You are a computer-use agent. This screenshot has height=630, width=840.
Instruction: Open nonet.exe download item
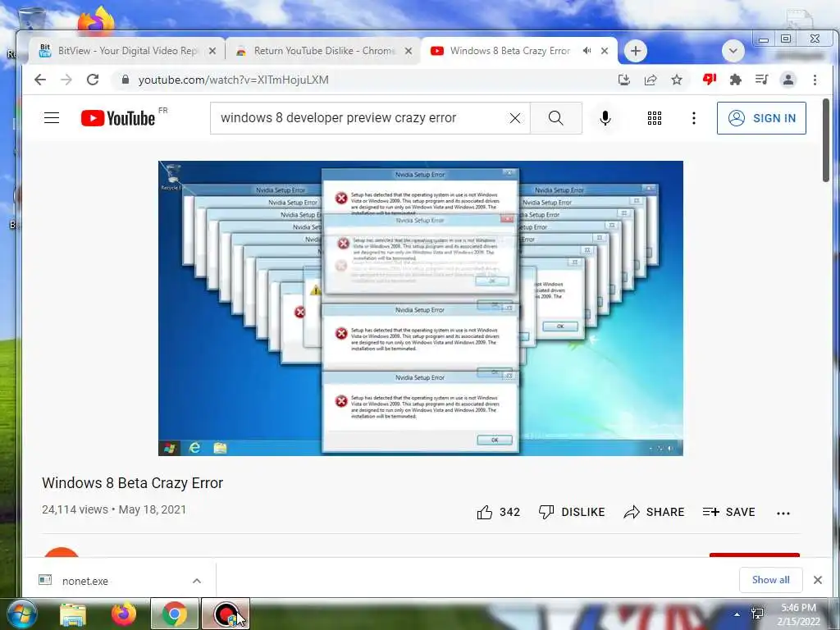(x=84, y=581)
